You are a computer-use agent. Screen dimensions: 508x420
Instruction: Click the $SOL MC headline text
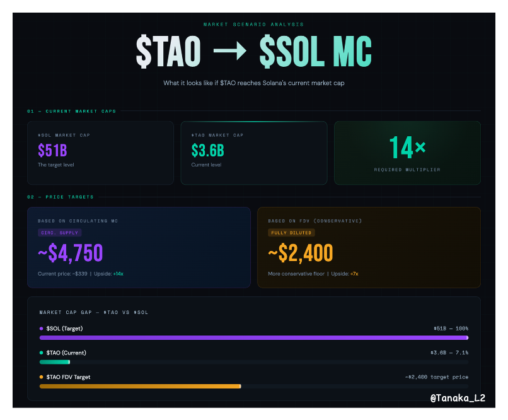coord(316,52)
